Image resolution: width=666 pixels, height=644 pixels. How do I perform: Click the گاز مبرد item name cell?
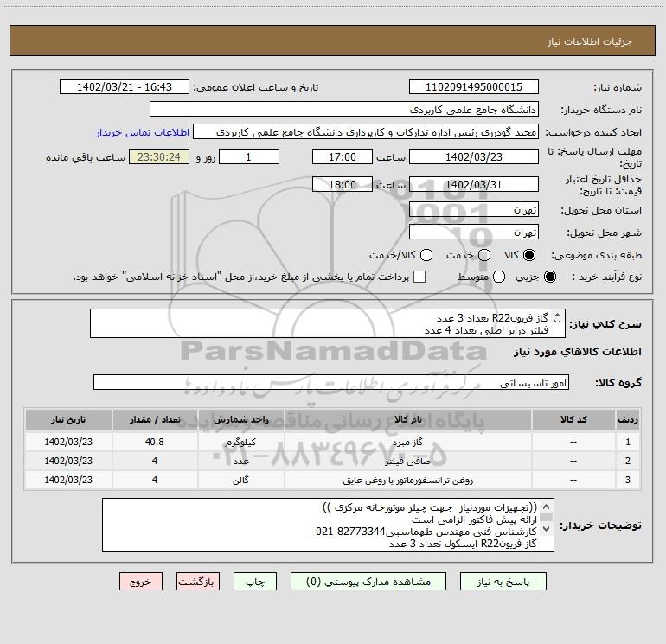coord(407,443)
